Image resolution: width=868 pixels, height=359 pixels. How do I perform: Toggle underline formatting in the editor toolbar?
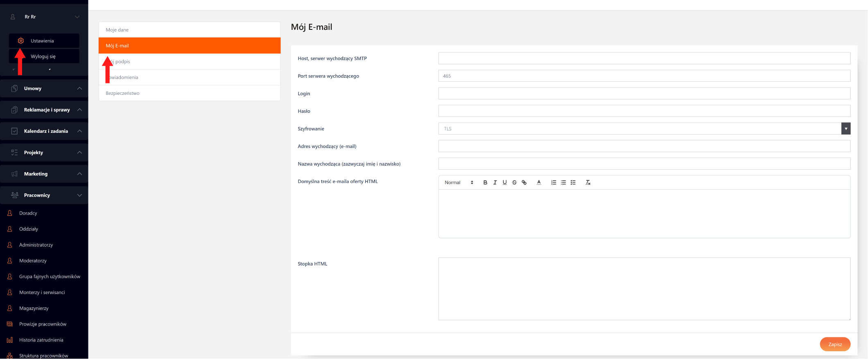tap(504, 182)
